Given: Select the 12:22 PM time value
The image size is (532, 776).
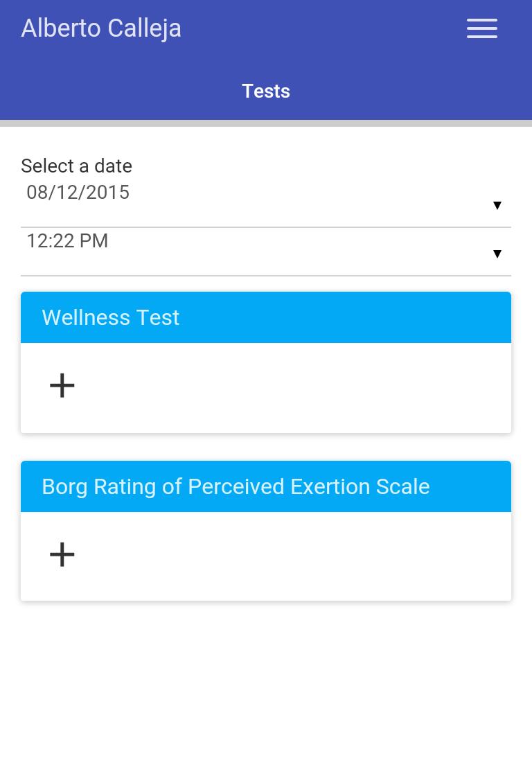Looking at the screenshot, I should [x=67, y=241].
